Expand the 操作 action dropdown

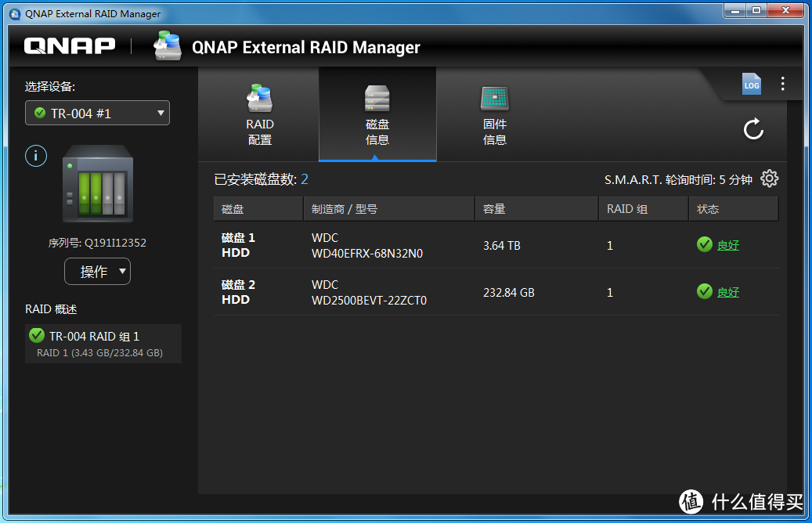[97, 271]
